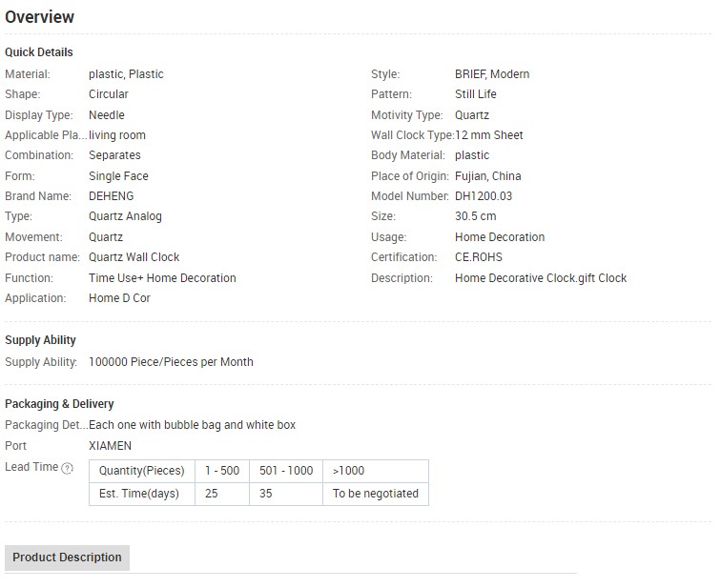721x588 pixels.
Task: Select the 'Home D Cor' application value
Action: click(x=119, y=298)
